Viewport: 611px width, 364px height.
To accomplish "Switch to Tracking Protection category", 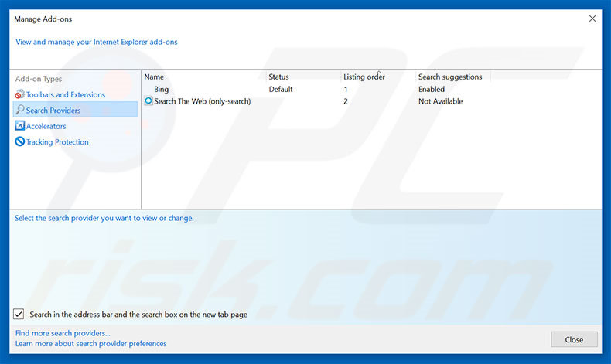I will [57, 142].
